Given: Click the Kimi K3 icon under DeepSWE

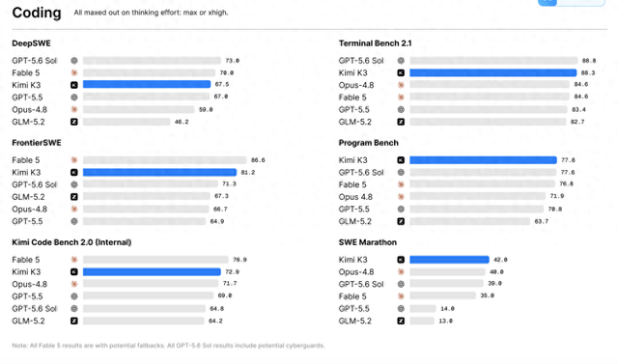Looking at the screenshot, I should tap(74, 85).
